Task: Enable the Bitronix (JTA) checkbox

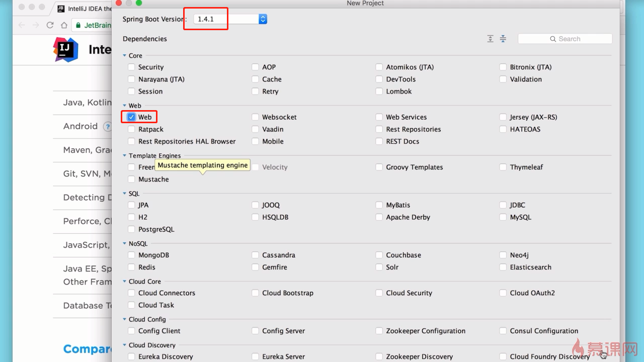Action: 503,67
